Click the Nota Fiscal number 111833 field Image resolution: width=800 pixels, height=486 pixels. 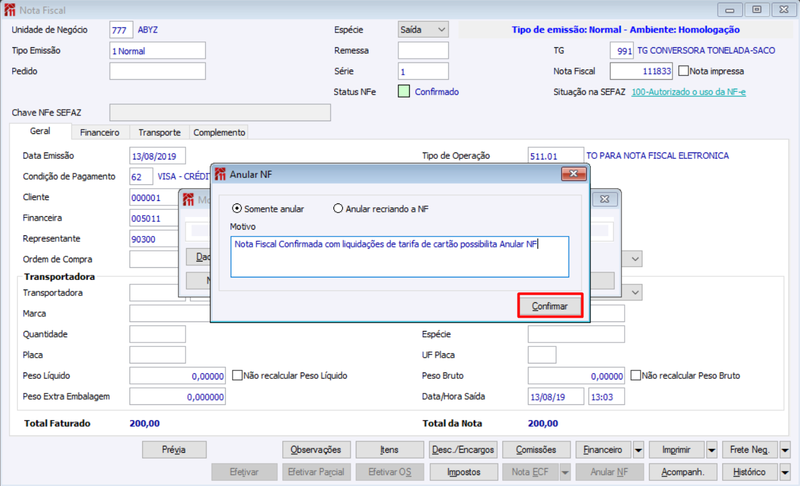(641, 71)
